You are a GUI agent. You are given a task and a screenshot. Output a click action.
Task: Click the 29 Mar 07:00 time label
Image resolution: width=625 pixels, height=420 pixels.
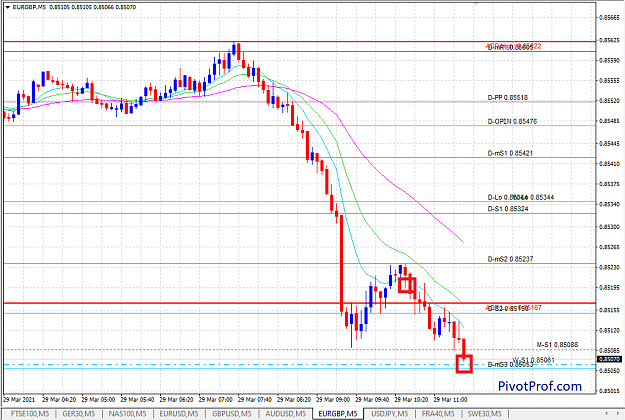pyautogui.click(x=215, y=399)
